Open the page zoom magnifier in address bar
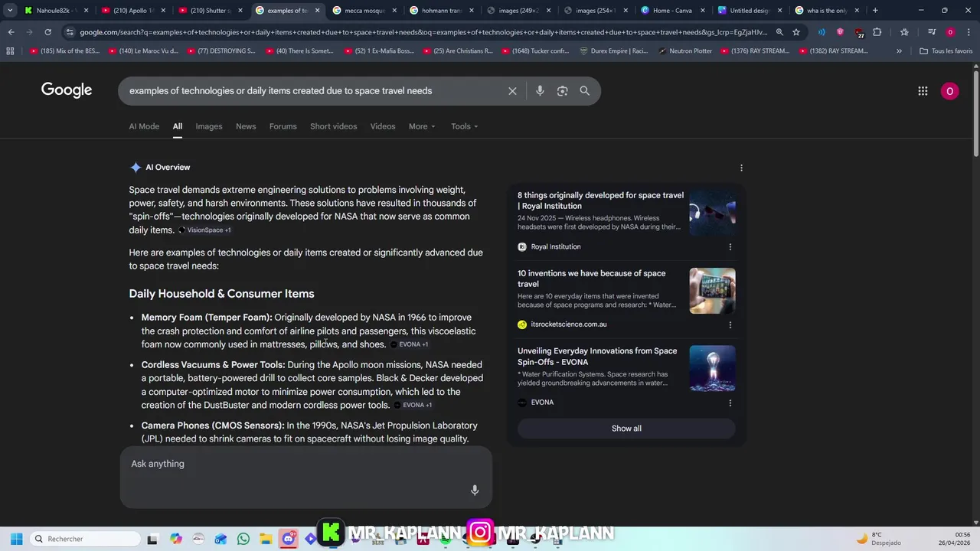 [779, 32]
